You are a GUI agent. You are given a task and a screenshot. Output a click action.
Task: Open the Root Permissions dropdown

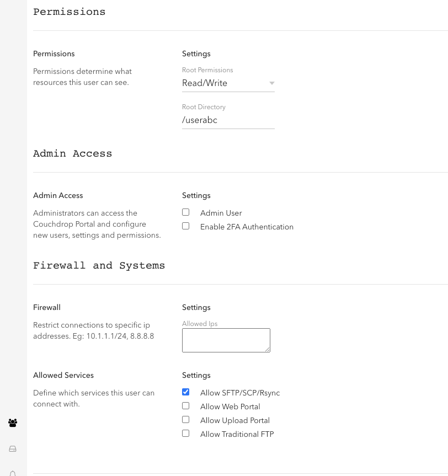228,83
